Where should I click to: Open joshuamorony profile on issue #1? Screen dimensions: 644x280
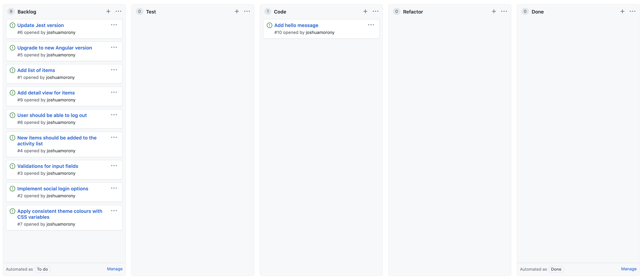click(x=60, y=77)
